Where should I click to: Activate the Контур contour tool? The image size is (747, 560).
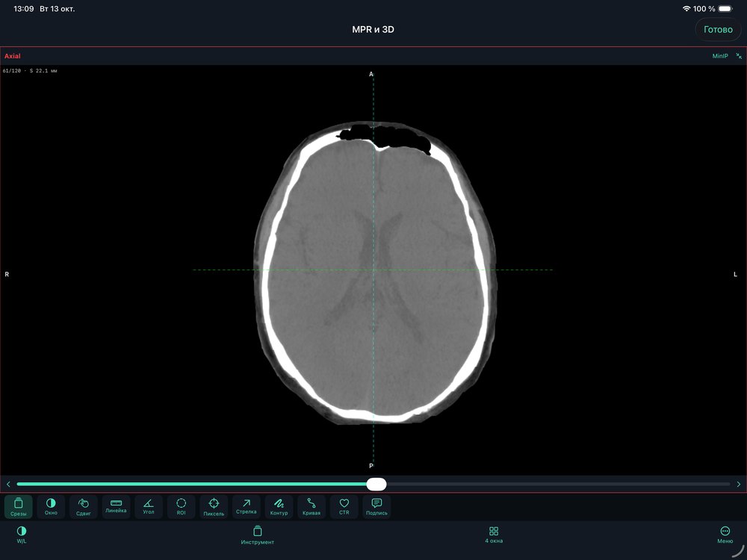pos(279,506)
